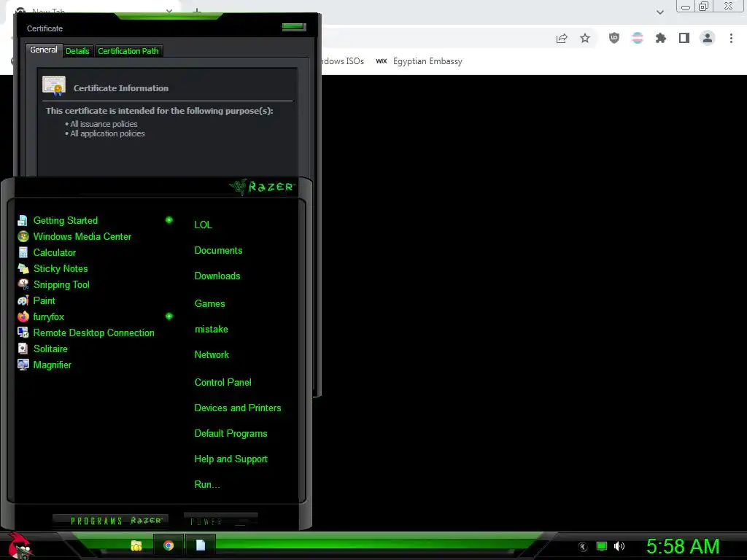Open file explorer from taskbar
Viewport: 747px width, 560px height.
point(136,545)
